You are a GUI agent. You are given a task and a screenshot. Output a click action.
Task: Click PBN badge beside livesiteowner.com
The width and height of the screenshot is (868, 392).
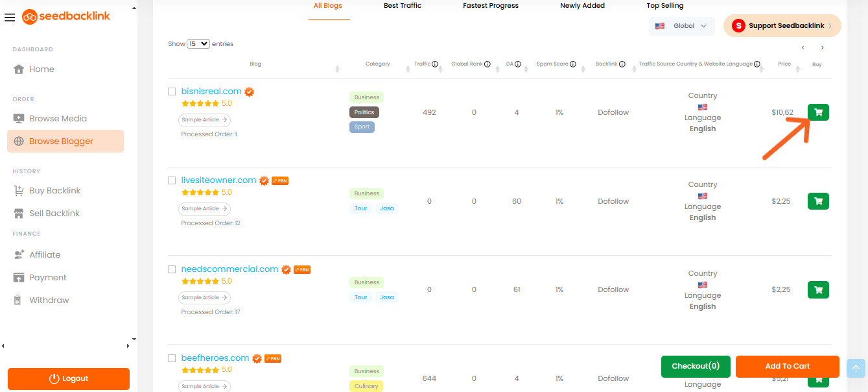(280, 180)
